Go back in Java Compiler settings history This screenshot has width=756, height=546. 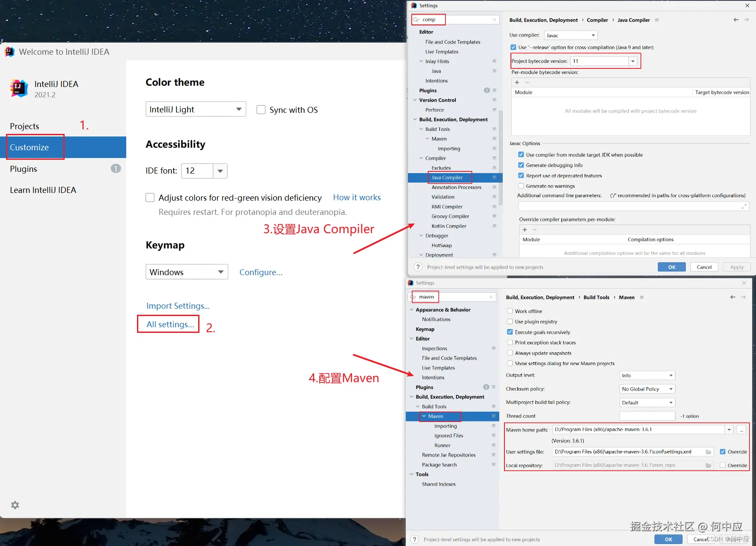[x=736, y=20]
